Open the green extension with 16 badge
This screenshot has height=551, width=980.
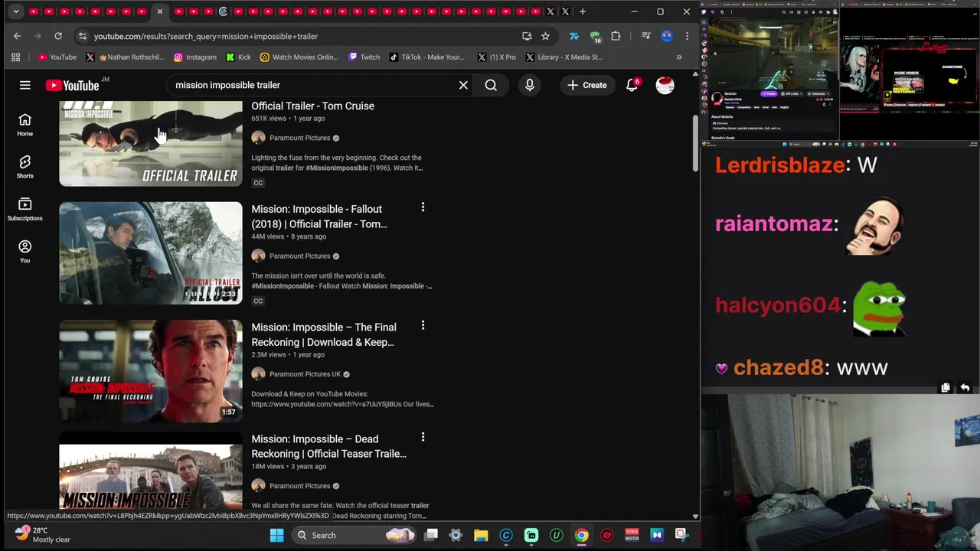pyautogui.click(x=596, y=36)
